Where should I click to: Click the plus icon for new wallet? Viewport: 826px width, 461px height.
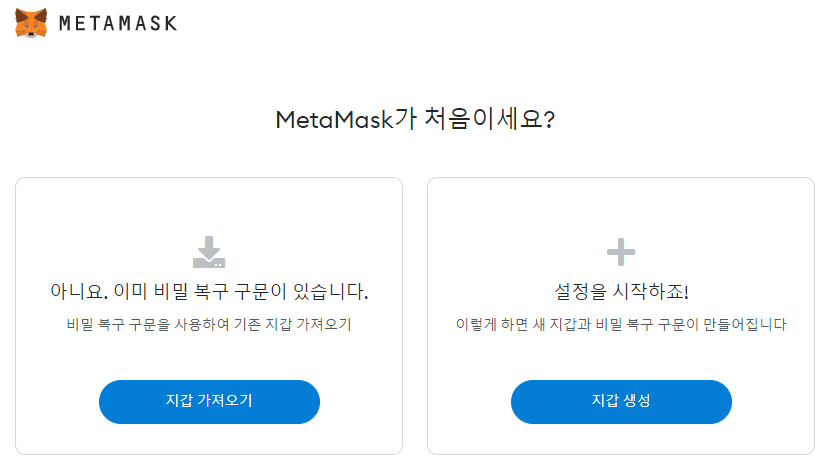click(621, 252)
